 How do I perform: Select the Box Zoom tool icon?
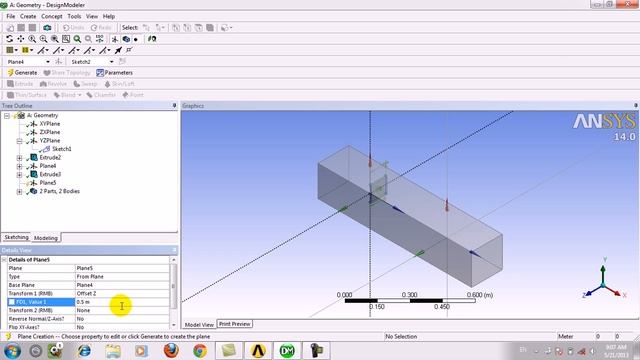pos(43,39)
